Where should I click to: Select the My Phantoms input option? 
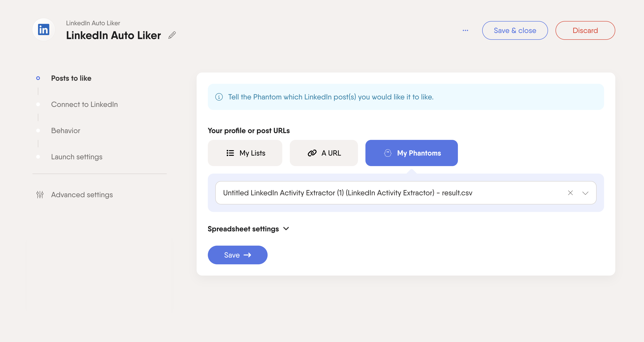(x=411, y=153)
